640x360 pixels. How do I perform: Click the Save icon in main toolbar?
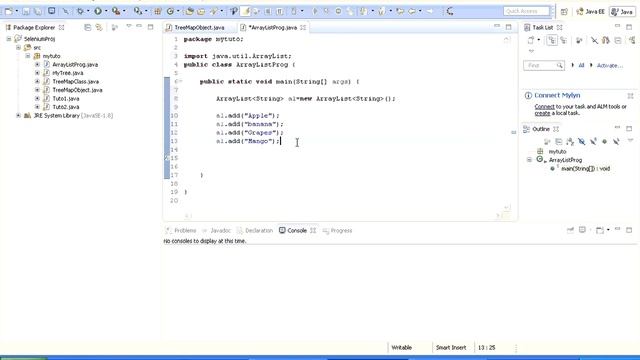pos(26,11)
